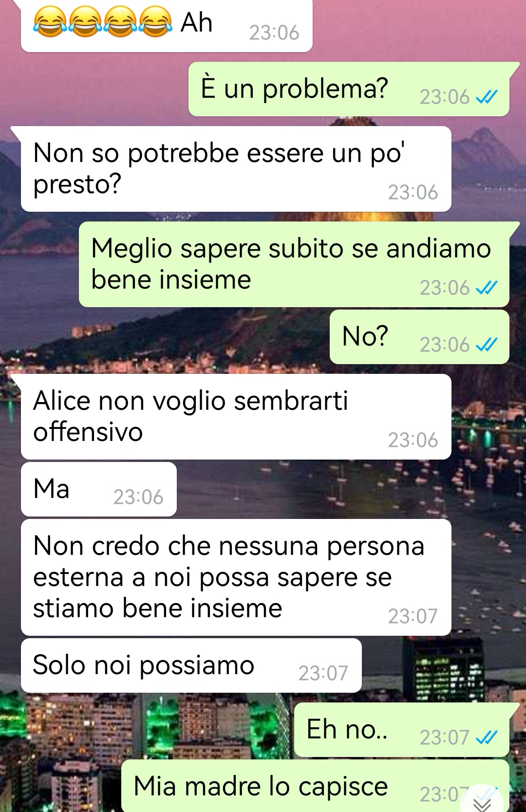Tap the 23:06 timestamp on the Ma message

pyautogui.click(x=138, y=497)
